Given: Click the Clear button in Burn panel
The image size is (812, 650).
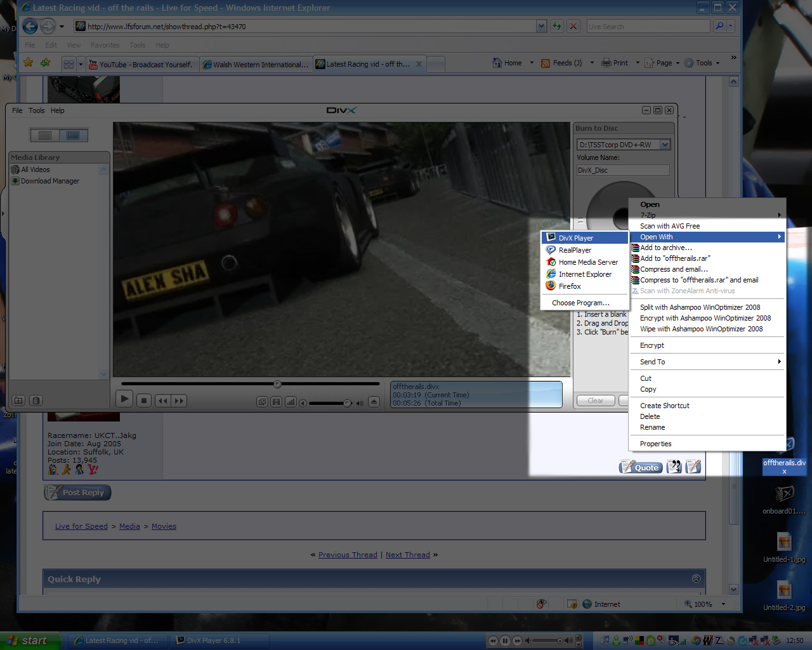Looking at the screenshot, I should (596, 401).
